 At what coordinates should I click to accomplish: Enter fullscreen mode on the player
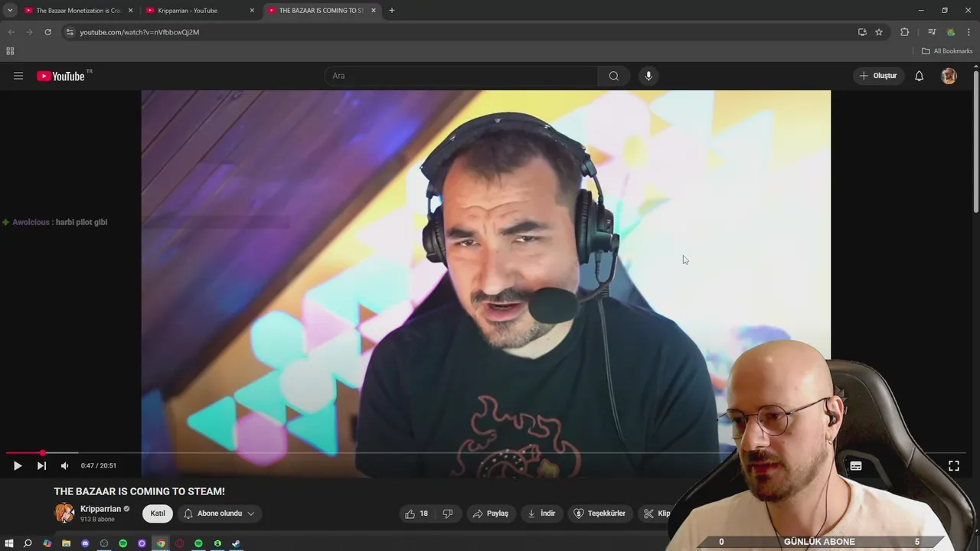click(x=954, y=465)
